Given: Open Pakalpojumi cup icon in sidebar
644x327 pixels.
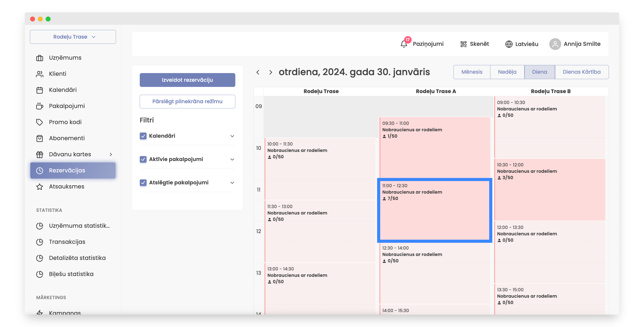Looking at the screenshot, I should 39,106.
